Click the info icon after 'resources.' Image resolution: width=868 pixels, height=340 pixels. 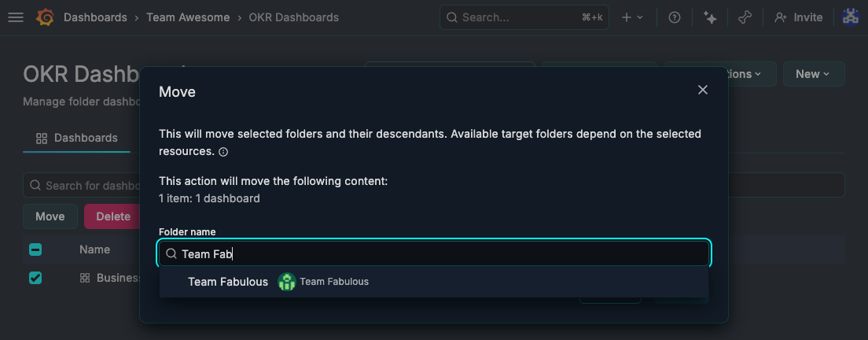point(223,151)
